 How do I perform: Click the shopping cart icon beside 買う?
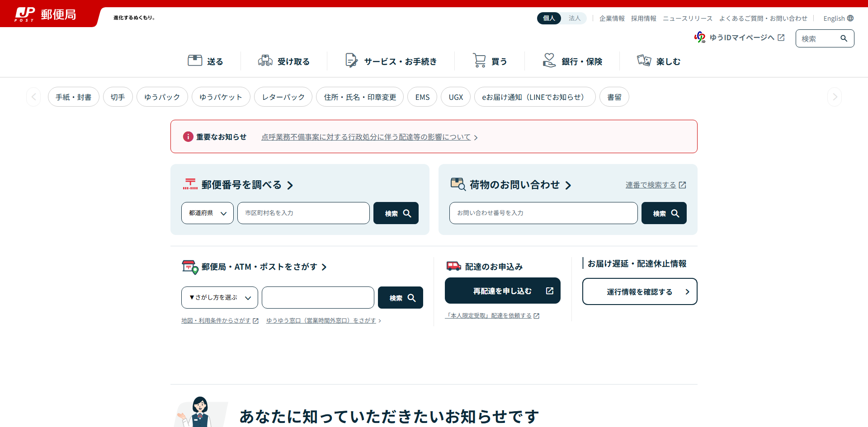pos(479,60)
